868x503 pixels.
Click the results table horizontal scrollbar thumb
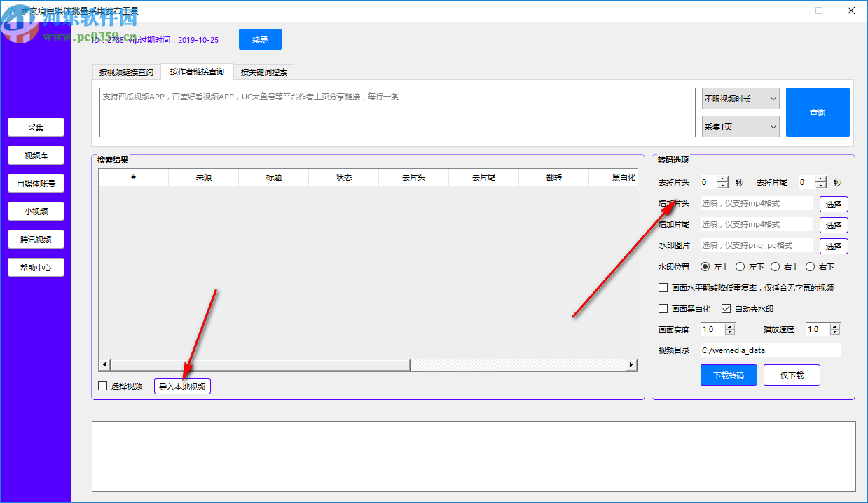260,365
